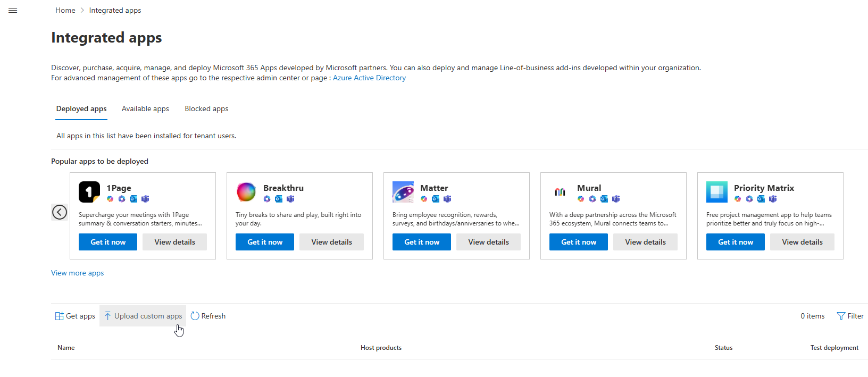Click the Priority Matrix app logo
868x377 pixels.
pyautogui.click(x=717, y=192)
